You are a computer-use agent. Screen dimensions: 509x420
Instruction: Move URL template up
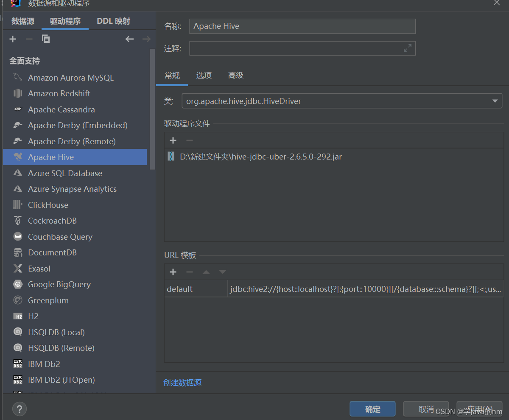click(206, 272)
